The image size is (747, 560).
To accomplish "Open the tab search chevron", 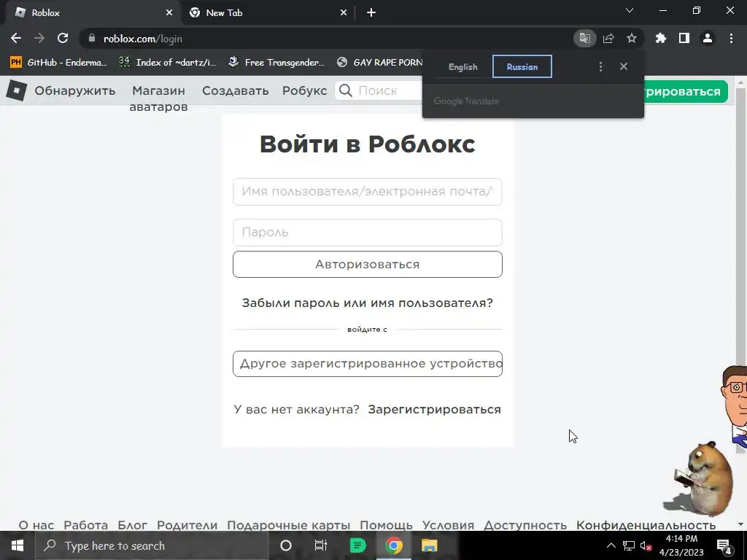I will click(x=630, y=10).
